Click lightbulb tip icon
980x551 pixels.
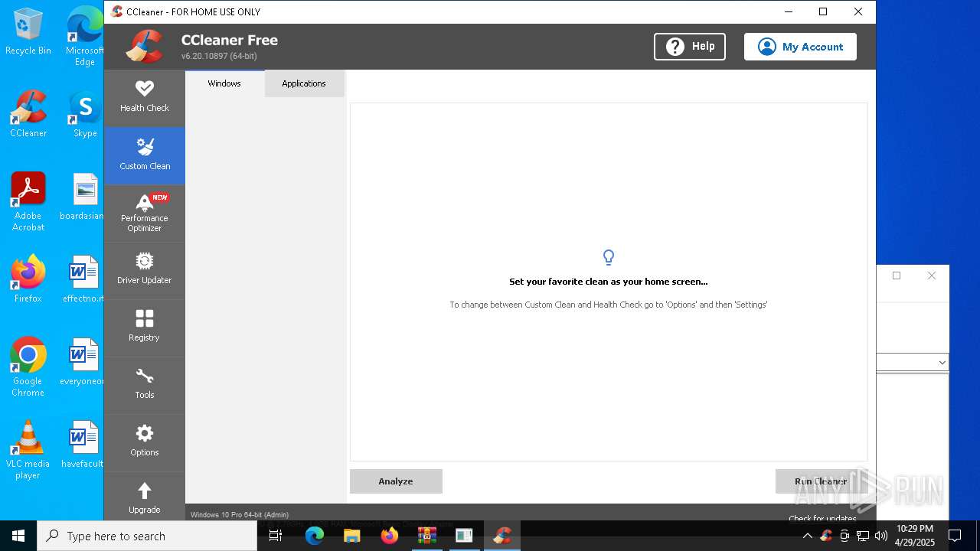point(609,257)
